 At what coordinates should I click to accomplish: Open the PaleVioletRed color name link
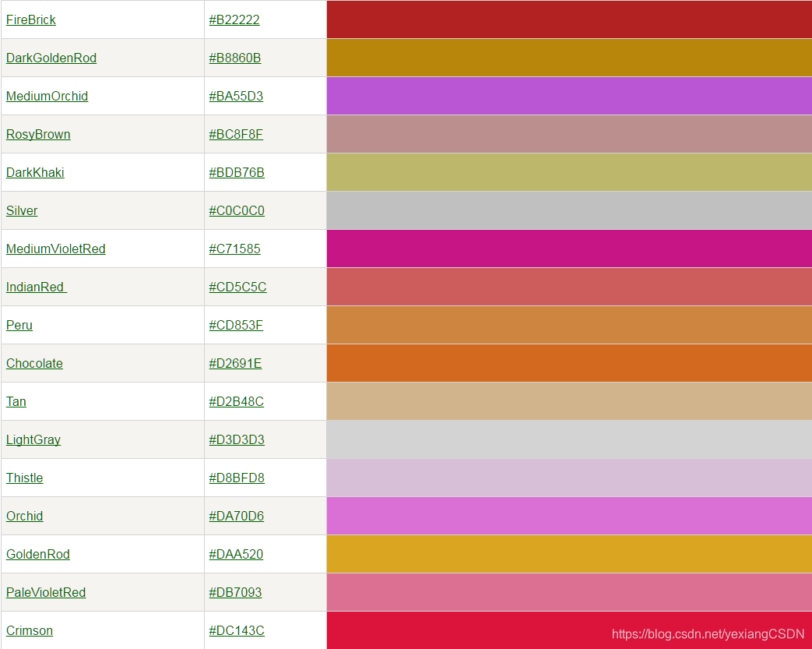46,592
